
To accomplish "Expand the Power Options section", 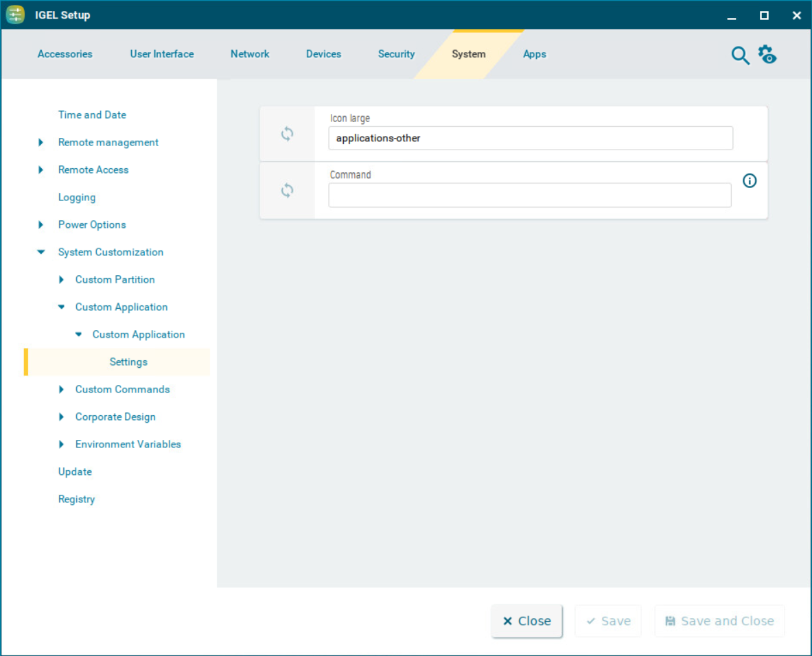I will 40,224.
